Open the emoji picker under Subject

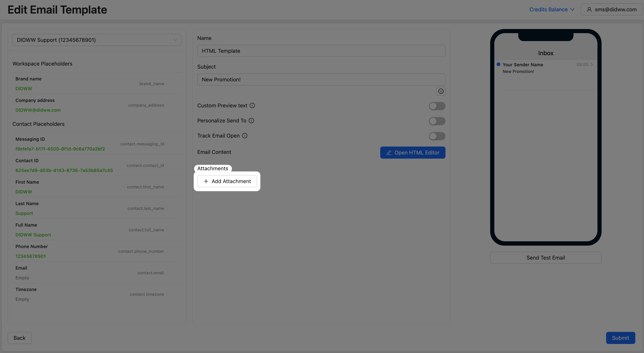point(441,91)
